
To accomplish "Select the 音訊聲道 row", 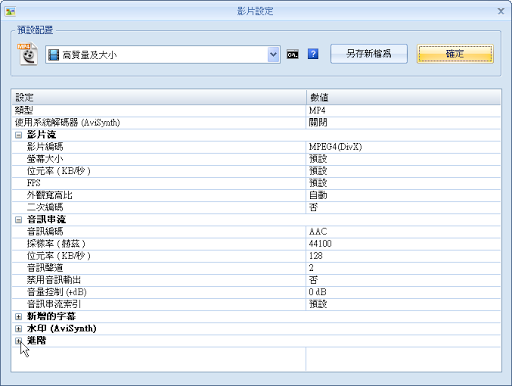I will point(256,268).
